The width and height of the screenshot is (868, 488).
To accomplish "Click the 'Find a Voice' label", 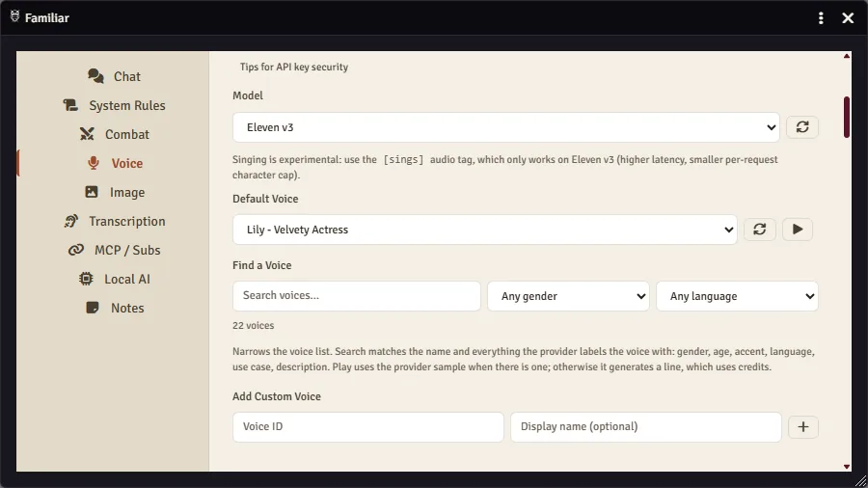I will (261, 265).
